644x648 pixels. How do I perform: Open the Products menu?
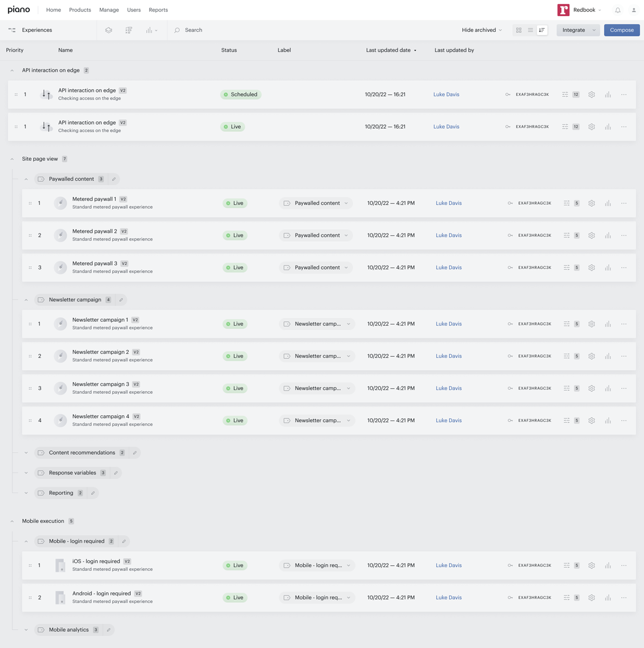(80, 10)
